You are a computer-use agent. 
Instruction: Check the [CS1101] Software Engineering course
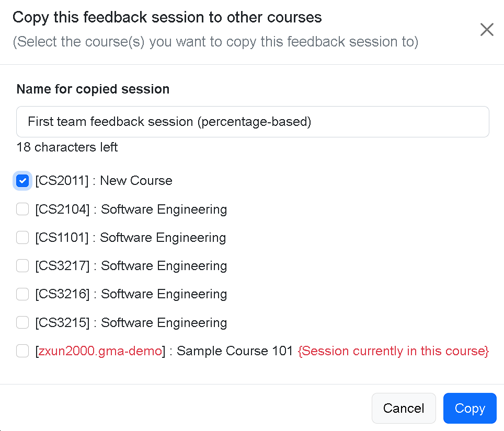(22, 237)
